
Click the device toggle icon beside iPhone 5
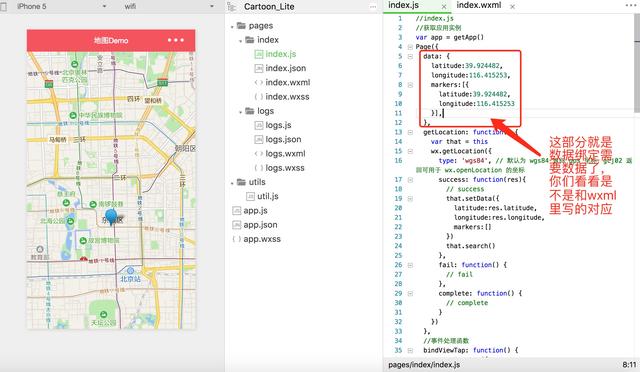(x=3, y=7)
